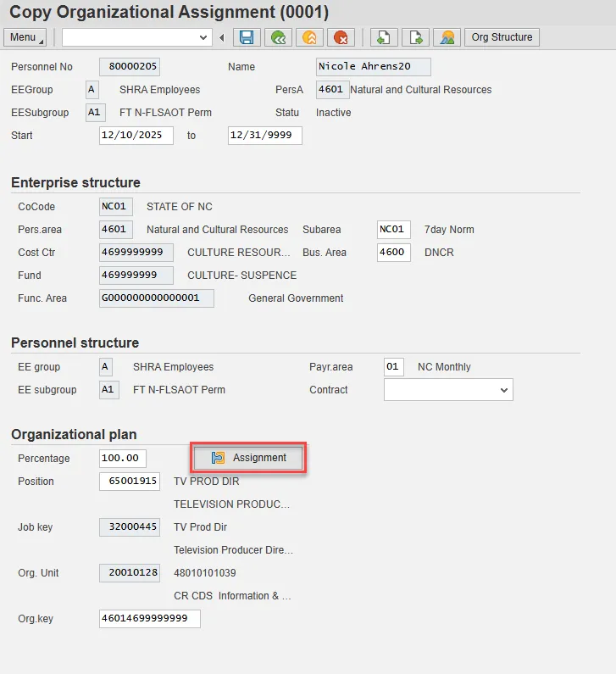This screenshot has width=616, height=674.
Task: Click the Start date field 12/10/2025
Action: point(136,136)
